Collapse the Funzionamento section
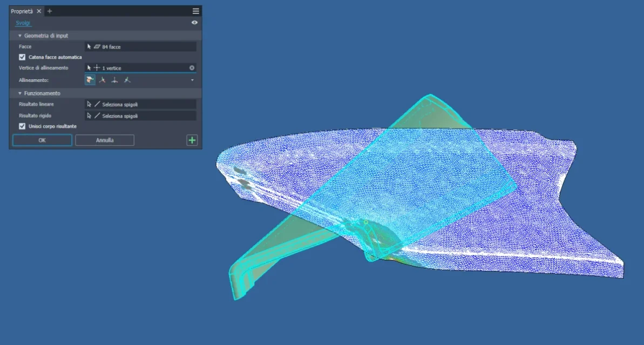Screen dimensions: 644x345 20,93
